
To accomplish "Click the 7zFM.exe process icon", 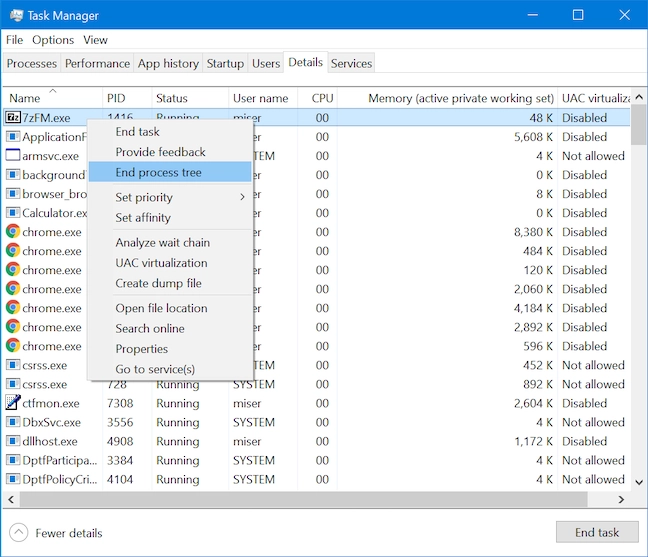I will click(13, 118).
